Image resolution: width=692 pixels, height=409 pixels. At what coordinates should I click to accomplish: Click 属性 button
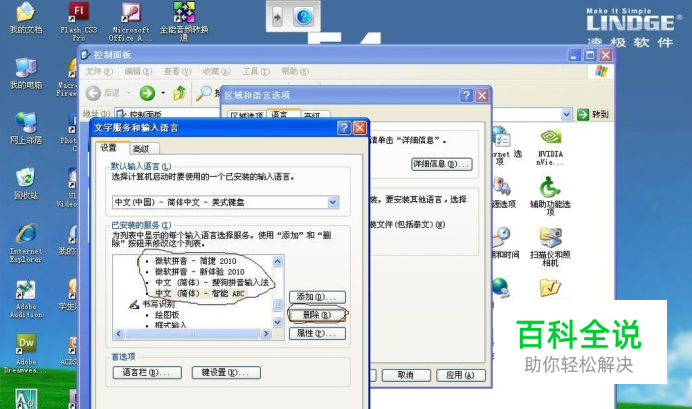(x=317, y=333)
